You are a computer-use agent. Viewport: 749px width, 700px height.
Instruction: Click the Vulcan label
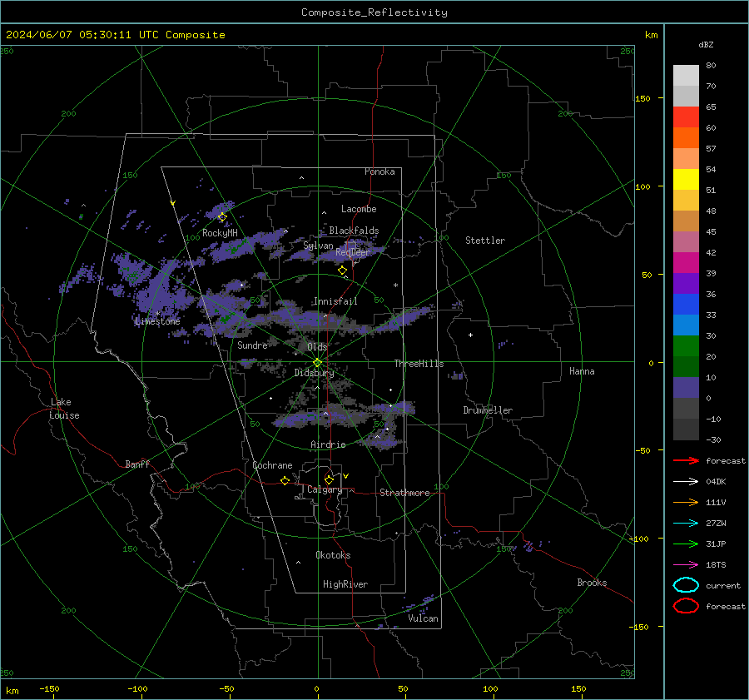point(424,618)
